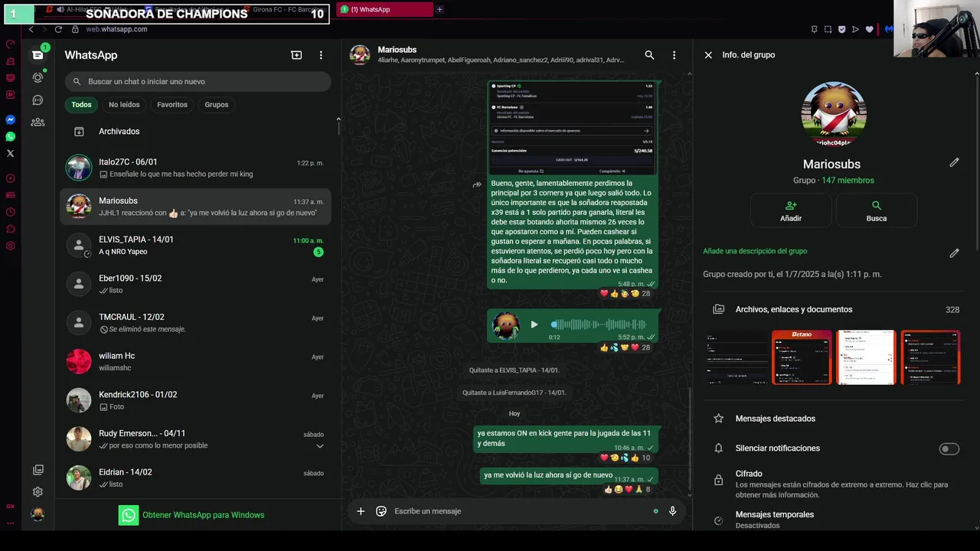
Task: Click Obtener WhatsApp para Windows link
Action: point(203,515)
